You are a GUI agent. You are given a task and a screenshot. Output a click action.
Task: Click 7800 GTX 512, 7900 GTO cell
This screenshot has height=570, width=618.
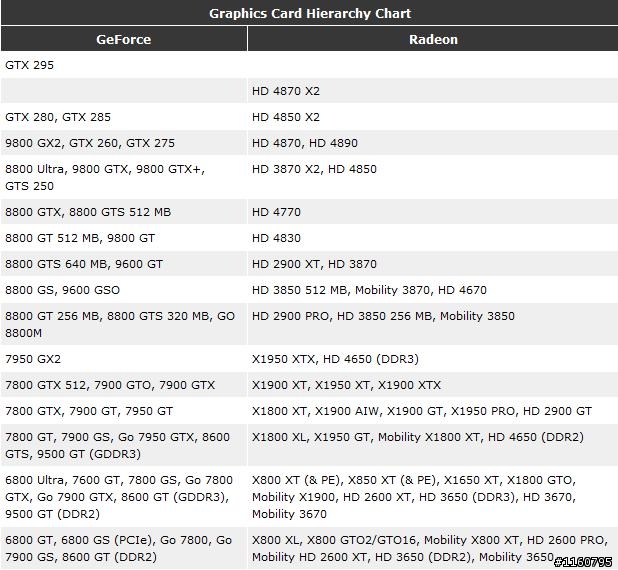click(x=124, y=385)
